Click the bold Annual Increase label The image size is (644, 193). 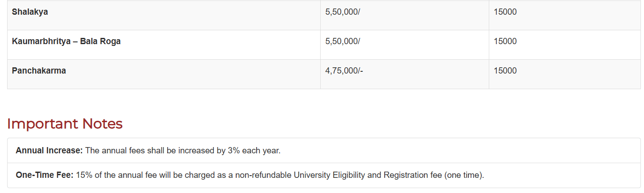click(x=49, y=151)
